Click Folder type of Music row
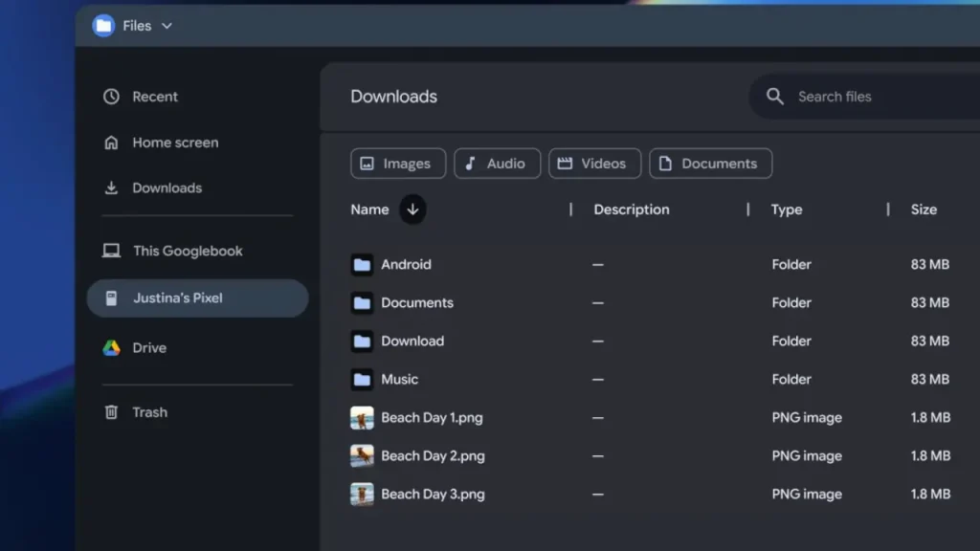980x551 pixels. [791, 379]
